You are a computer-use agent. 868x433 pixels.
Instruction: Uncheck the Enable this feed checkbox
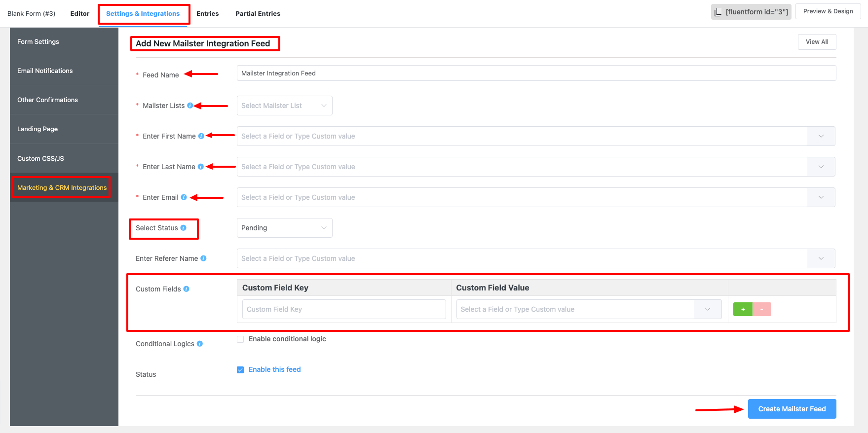click(x=240, y=370)
